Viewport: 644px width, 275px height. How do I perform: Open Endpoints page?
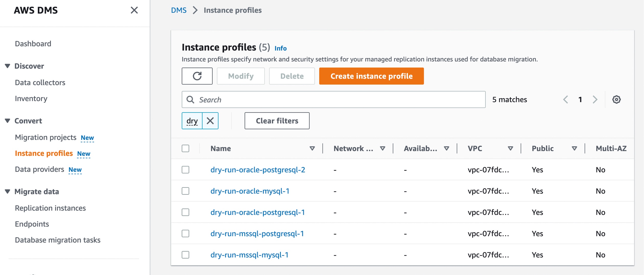(32, 224)
